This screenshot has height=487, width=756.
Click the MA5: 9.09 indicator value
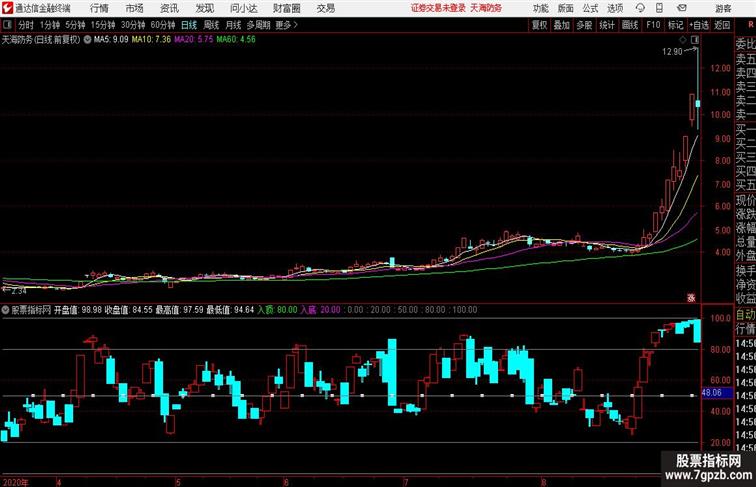pyautogui.click(x=111, y=40)
